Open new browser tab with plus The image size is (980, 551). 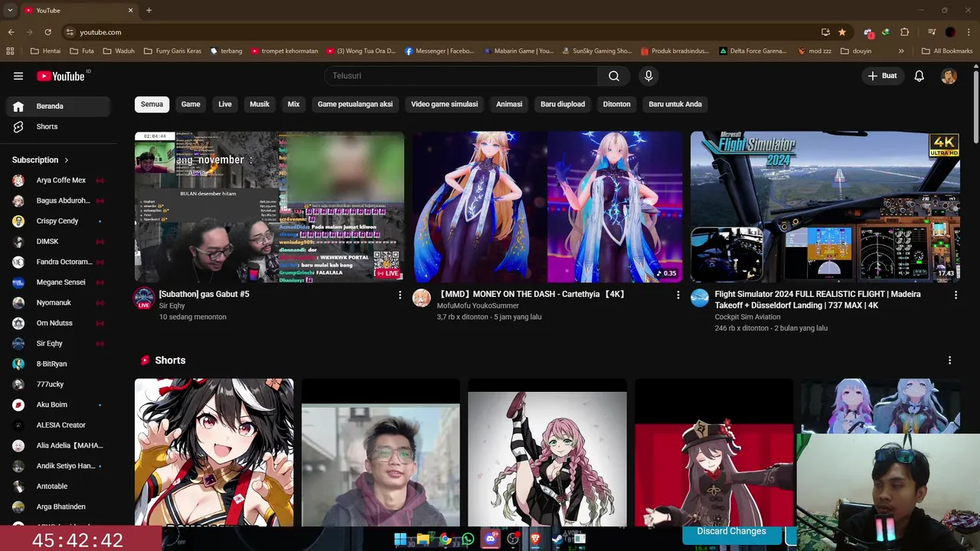tap(149, 10)
